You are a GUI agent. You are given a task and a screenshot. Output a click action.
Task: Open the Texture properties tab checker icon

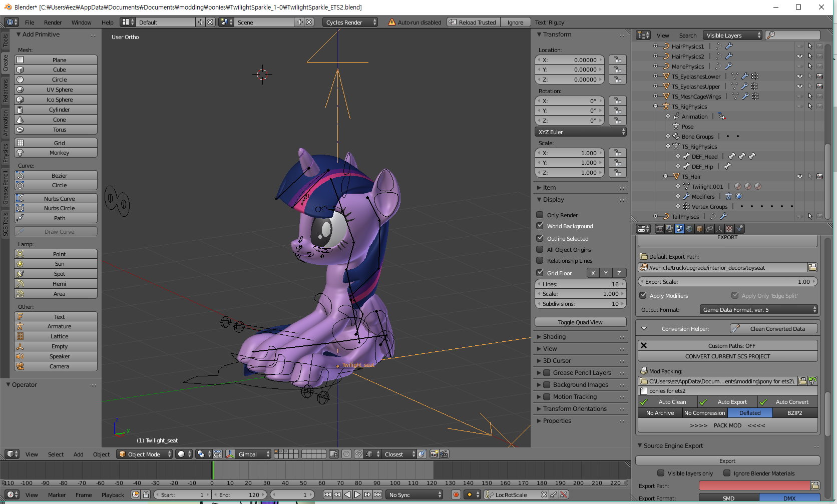point(729,229)
